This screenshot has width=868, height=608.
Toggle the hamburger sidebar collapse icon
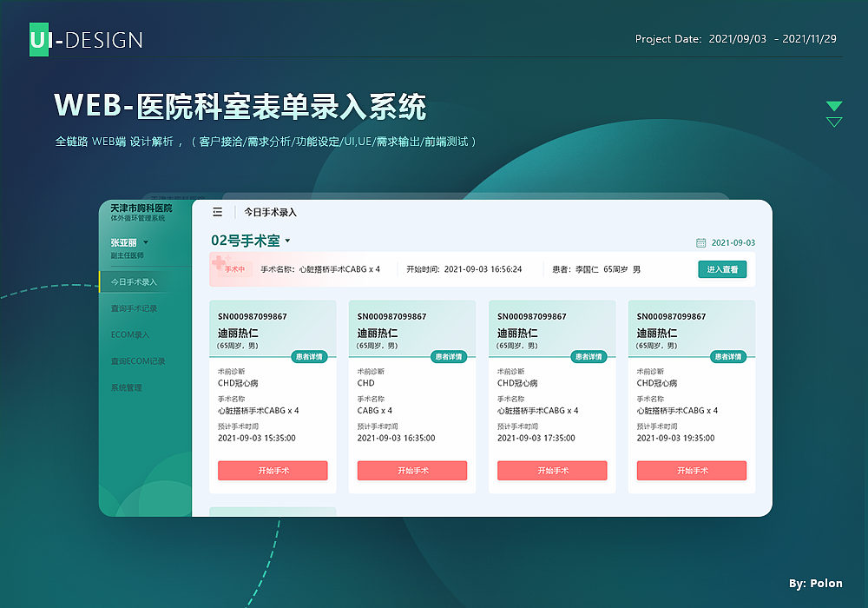218,212
